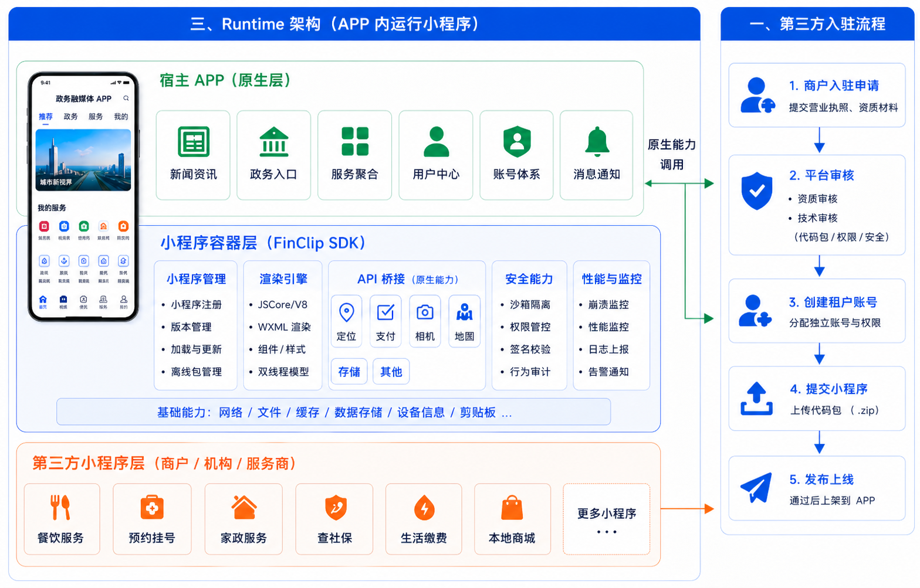Click the 用户中心 person icon

[435, 142]
